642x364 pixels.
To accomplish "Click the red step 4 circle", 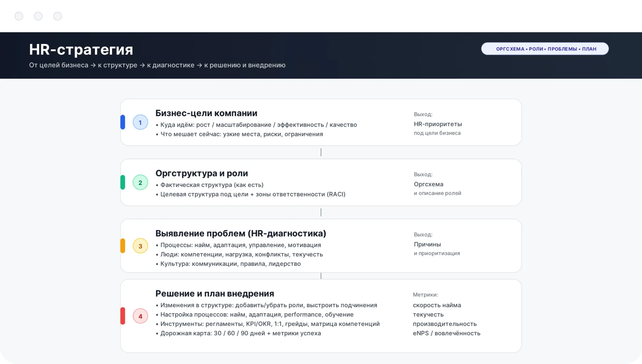I will point(140,316).
